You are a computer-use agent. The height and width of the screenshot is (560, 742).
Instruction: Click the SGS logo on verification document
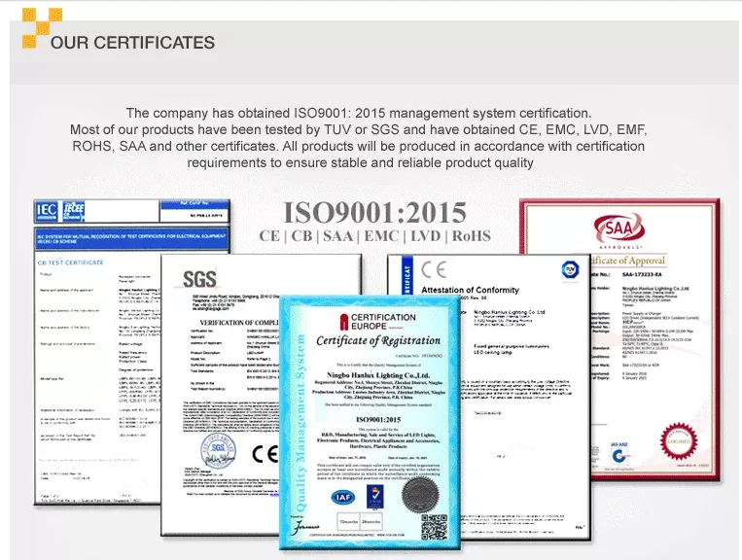click(199, 279)
